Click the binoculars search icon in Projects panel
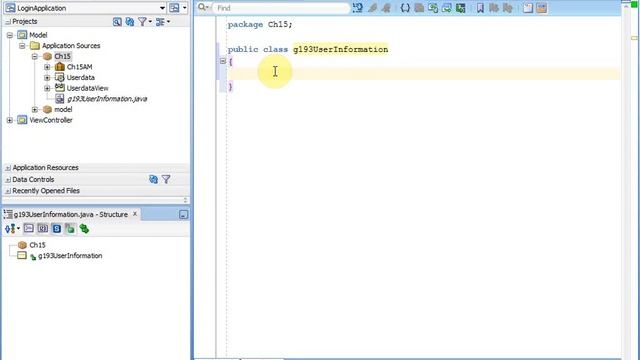Image resolution: width=640 pixels, height=360 pixels. (x=117, y=22)
